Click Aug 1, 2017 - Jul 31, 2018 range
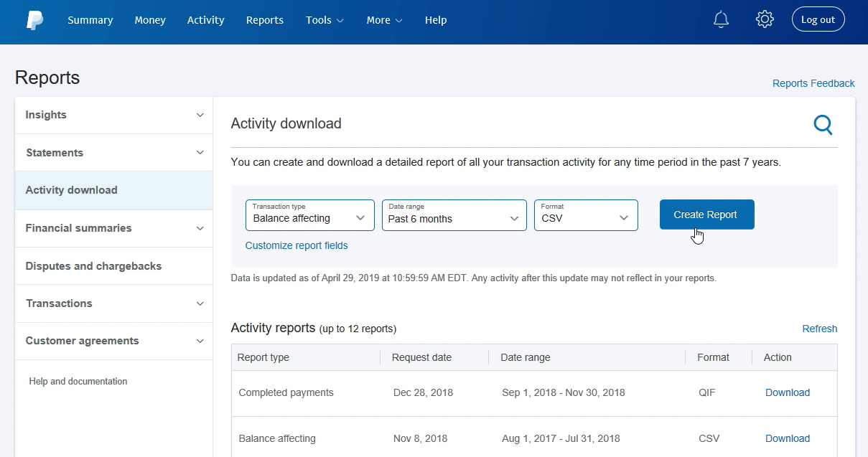This screenshot has height=457, width=868. click(561, 438)
